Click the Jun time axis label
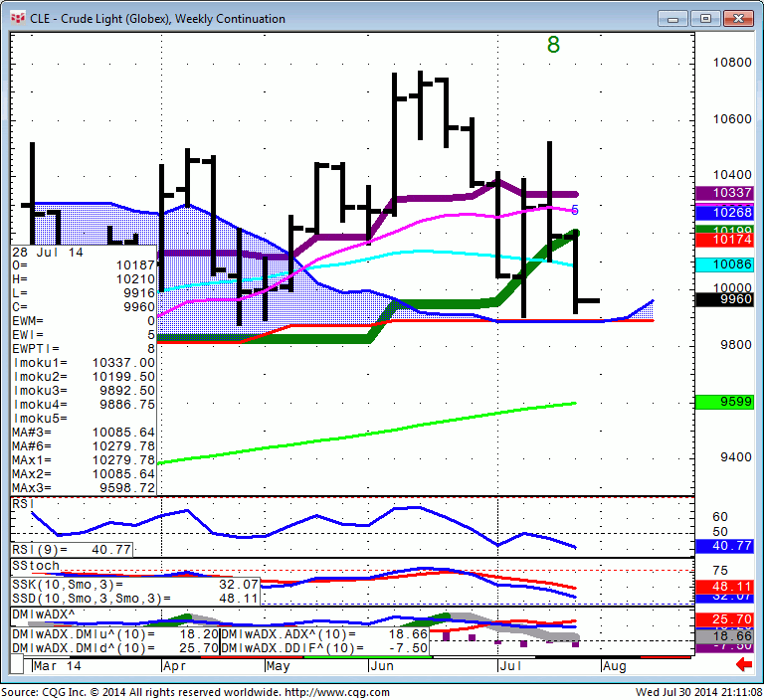The width and height of the screenshot is (764, 700). click(x=382, y=666)
